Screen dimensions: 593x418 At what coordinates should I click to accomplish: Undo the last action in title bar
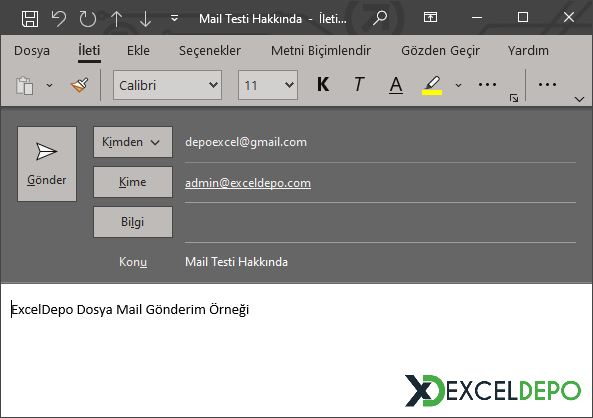59,18
